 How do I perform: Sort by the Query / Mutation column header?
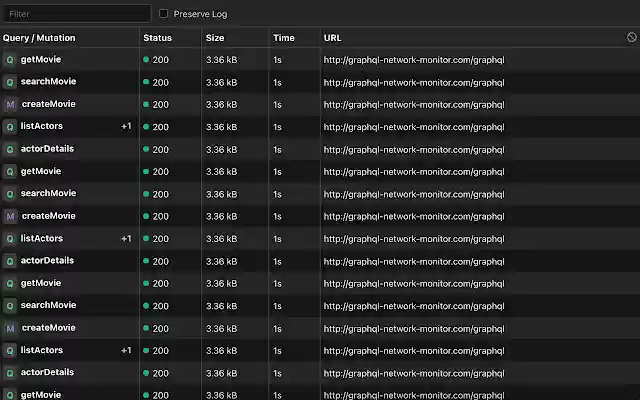[39, 38]
